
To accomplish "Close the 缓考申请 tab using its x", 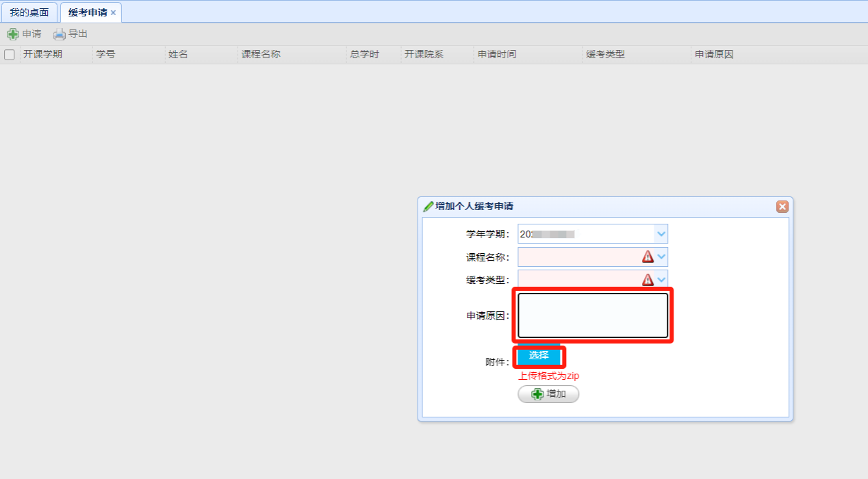I will (x=113, y=13).
